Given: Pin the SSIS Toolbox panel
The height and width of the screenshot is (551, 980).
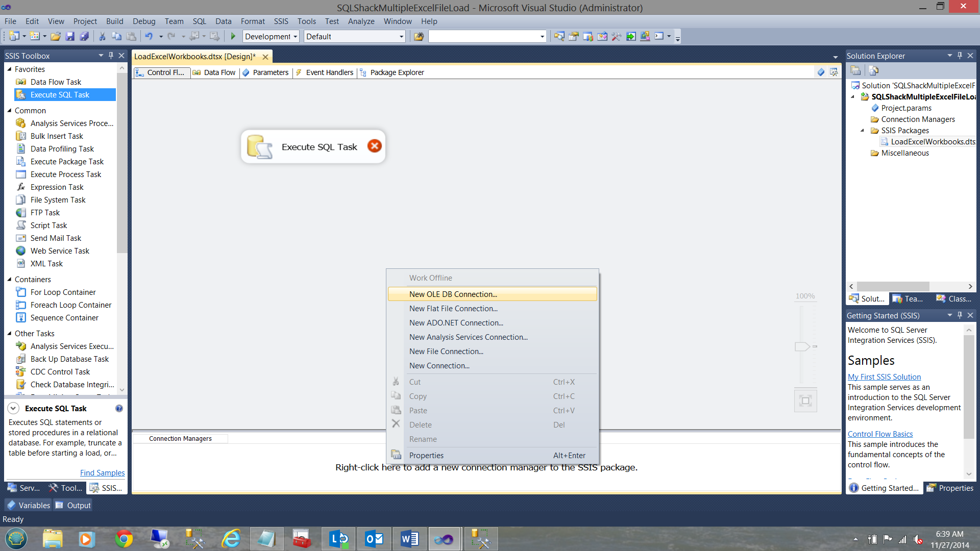Looking at the screenshot, I should pos(111,56).
